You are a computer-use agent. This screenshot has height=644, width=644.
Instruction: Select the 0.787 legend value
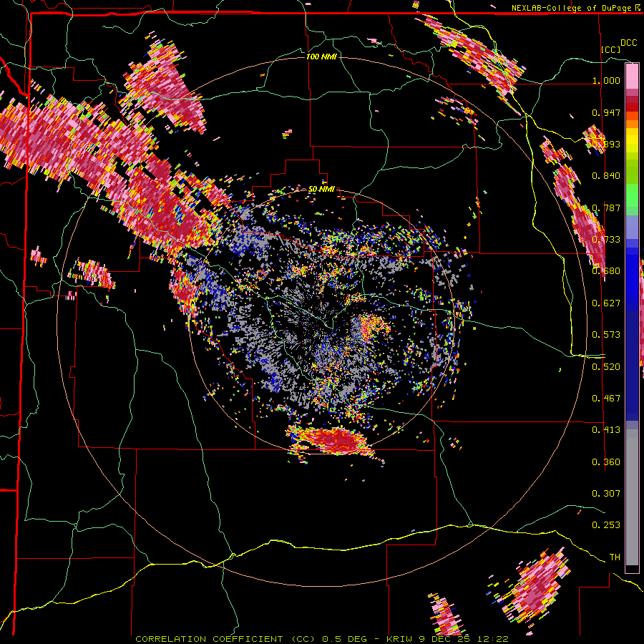point(606,208)
